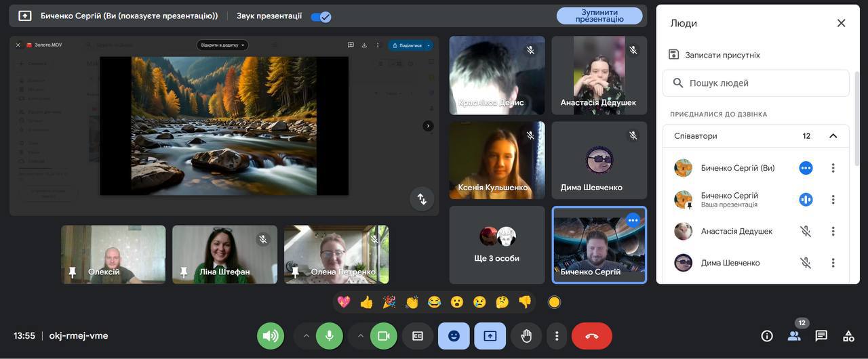Viewport: 868px width, 359px height.
Task: Toggle captions with the subtitles icon
Action: click(418, 336)
